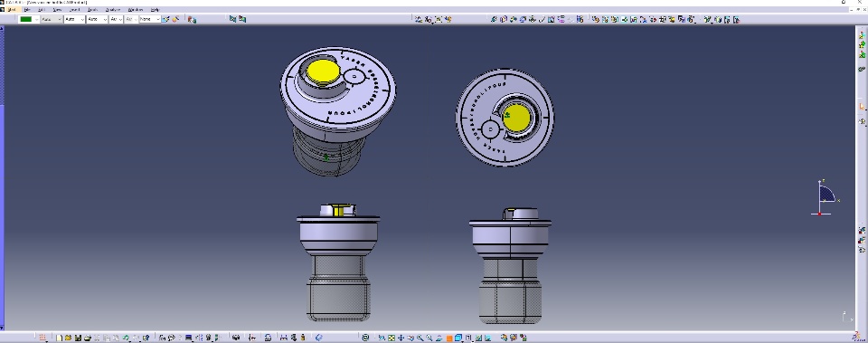The height and width of the screenshot is (343, 868).
Task: Click the orange Create Multi-View icon
Action: pos(449,338)
